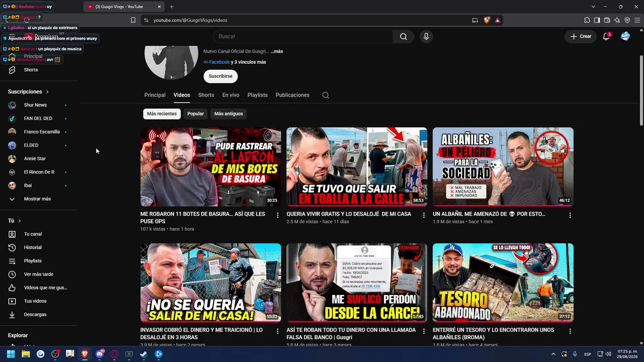
Task: Open the Brave Wallet icon
Action: [x=607, y=20]
